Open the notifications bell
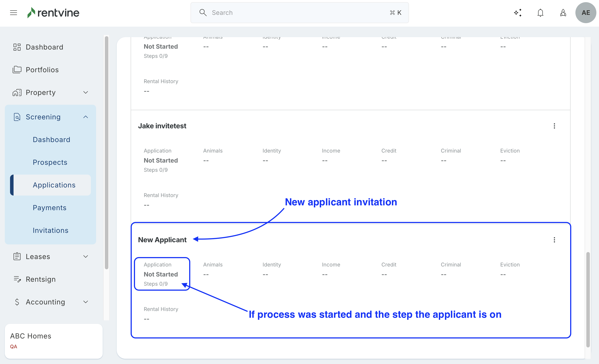 tap(540, 13)
